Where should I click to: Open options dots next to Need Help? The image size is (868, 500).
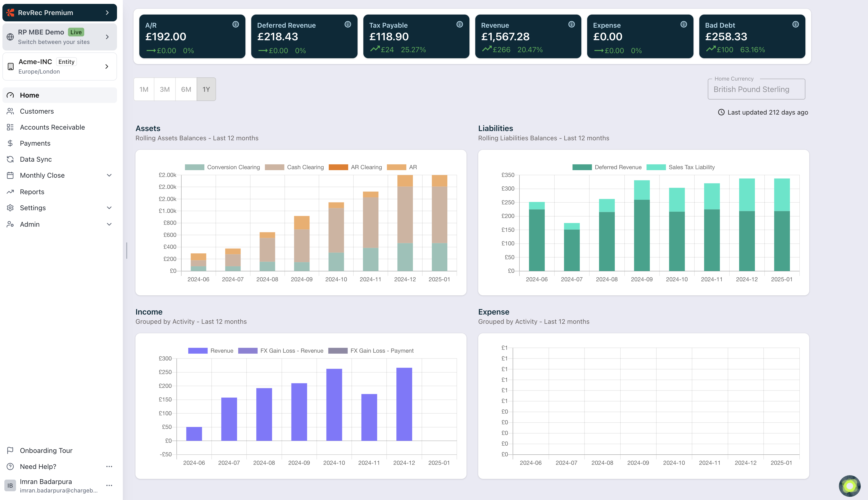109,466
